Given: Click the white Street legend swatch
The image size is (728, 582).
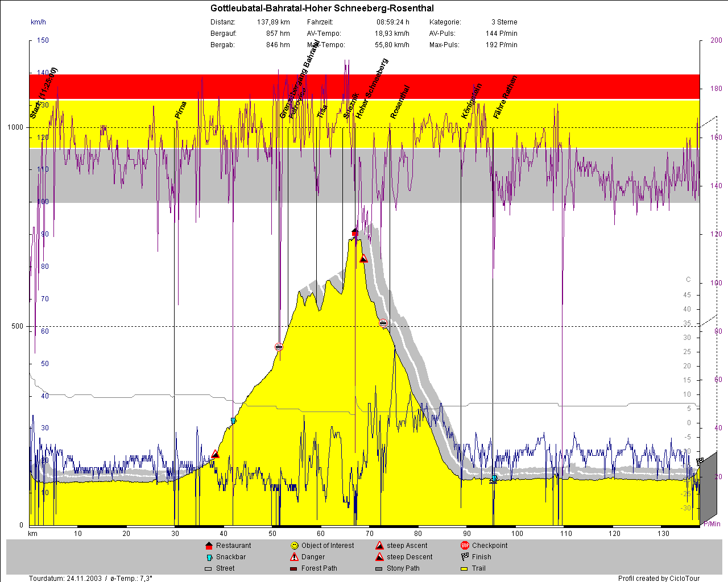Looking at the screenshot, I should 208,568.
